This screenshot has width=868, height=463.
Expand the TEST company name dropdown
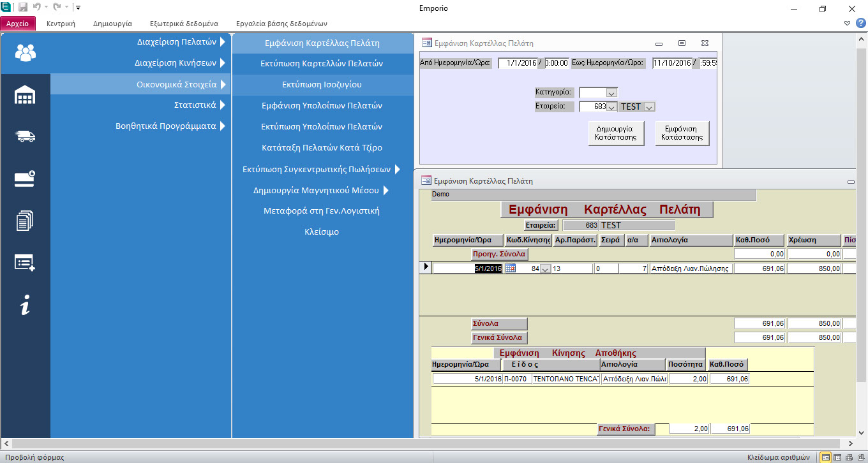648,107
